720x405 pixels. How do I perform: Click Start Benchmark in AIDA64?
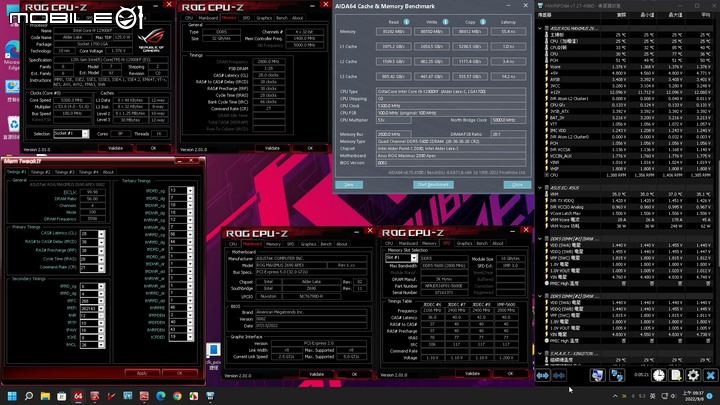tap(433, 185)
